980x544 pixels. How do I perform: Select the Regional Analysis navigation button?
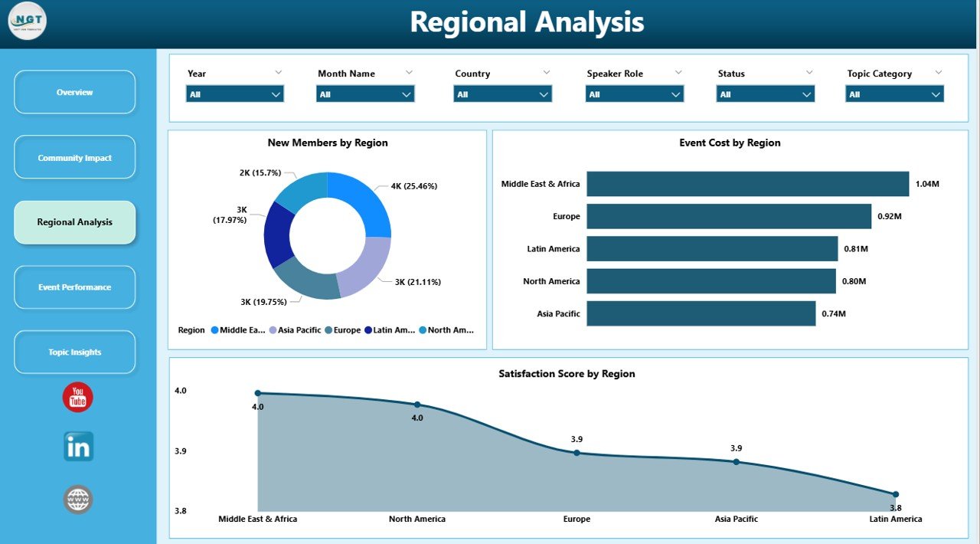coord(74,221)
